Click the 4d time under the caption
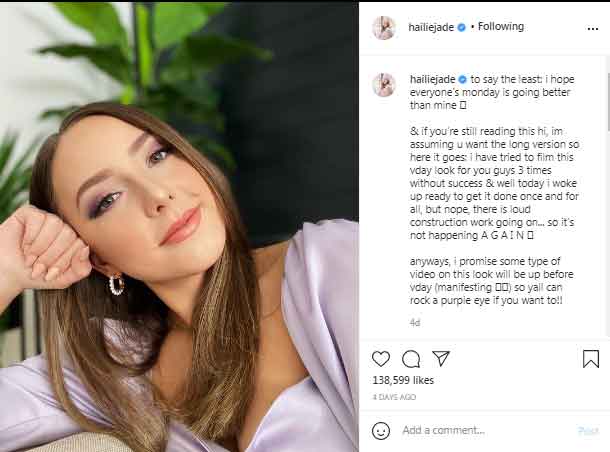Screen dimensions: 610x452 [x=416, y=323]
